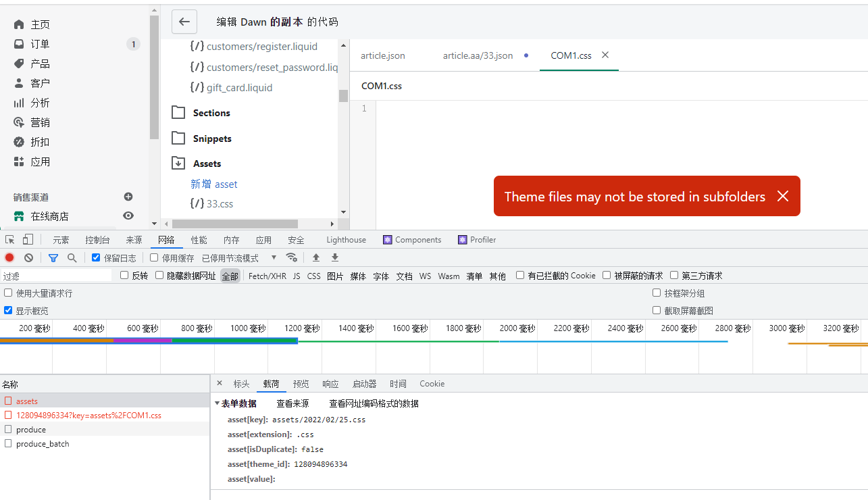Toggle the device toolbar icon
The width and height of the screenshot is (868, 500).
coord(28,240)
